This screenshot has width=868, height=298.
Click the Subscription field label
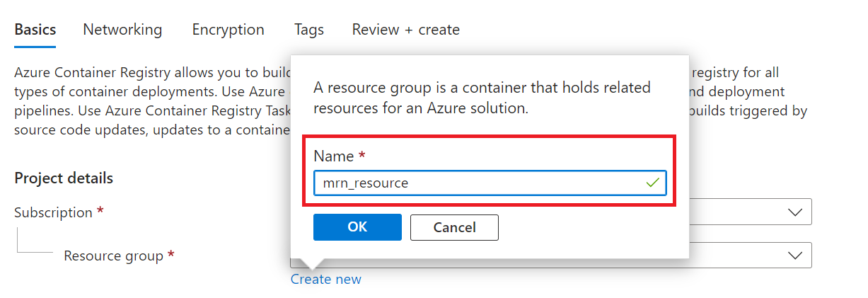(x=54, y=212)
